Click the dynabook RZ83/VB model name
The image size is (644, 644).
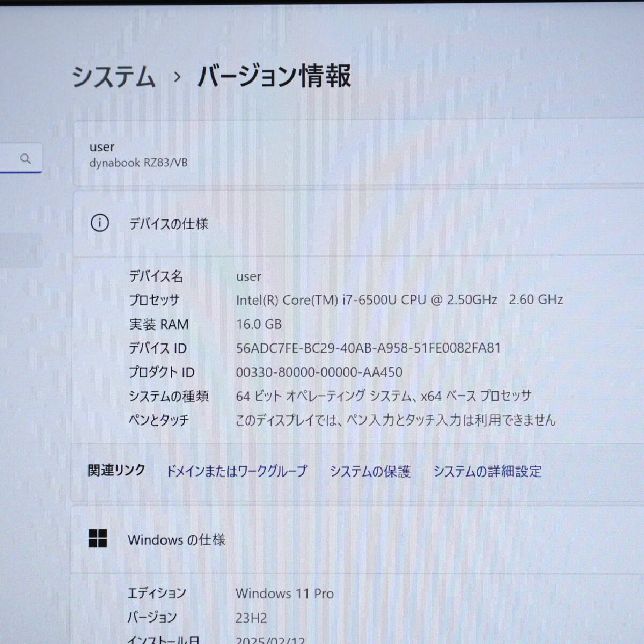pos(138,163)
